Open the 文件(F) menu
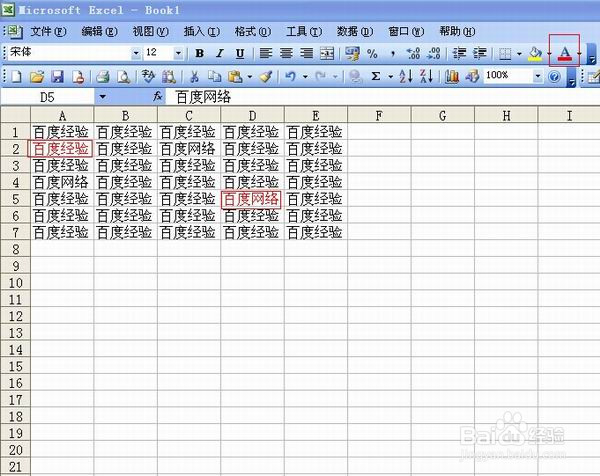600x476 pixels. point(48,31)
